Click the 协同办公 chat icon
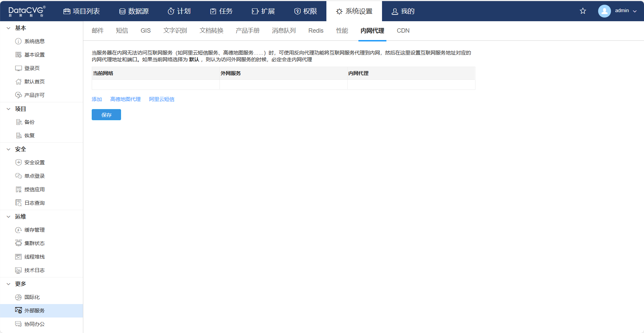The height and width of the screenshot is (333, 644). point(18,324)
